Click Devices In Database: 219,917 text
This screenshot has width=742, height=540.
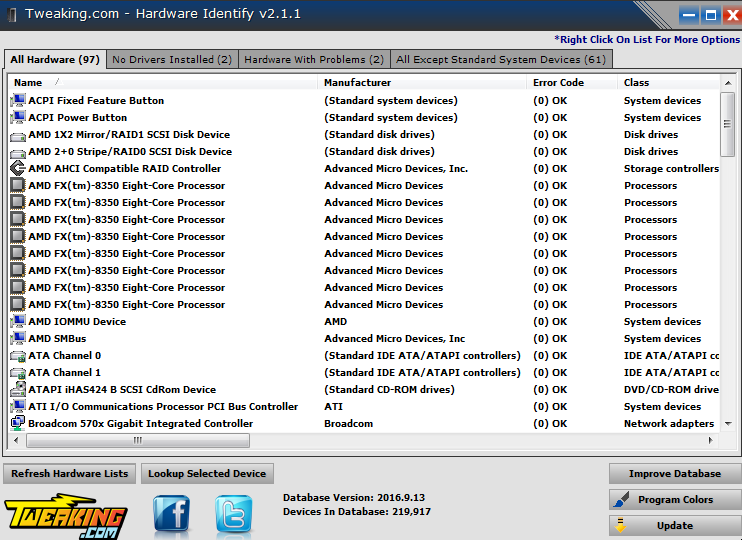(357, 512)
